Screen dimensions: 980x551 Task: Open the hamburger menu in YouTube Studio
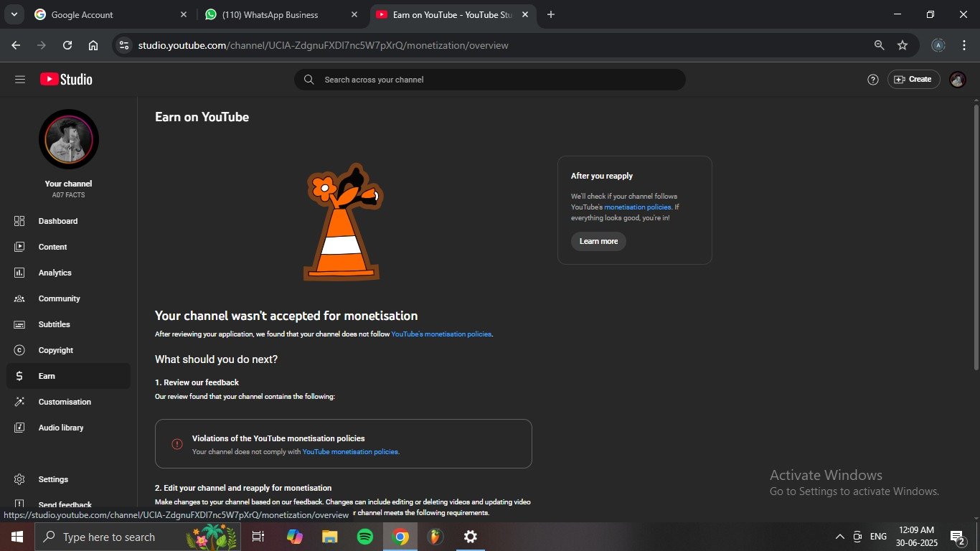pos(20,80)
